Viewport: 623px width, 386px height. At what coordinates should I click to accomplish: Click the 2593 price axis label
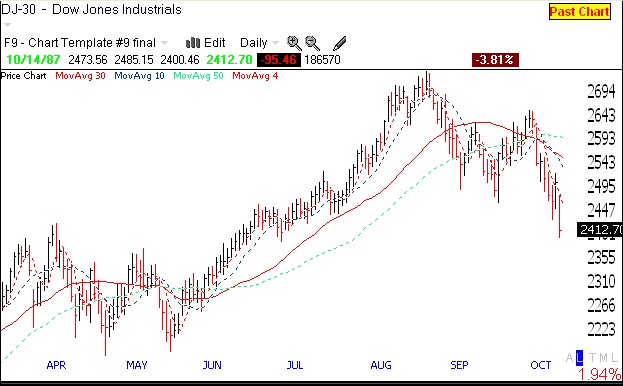pyautogui.click(x=601, y=139)
